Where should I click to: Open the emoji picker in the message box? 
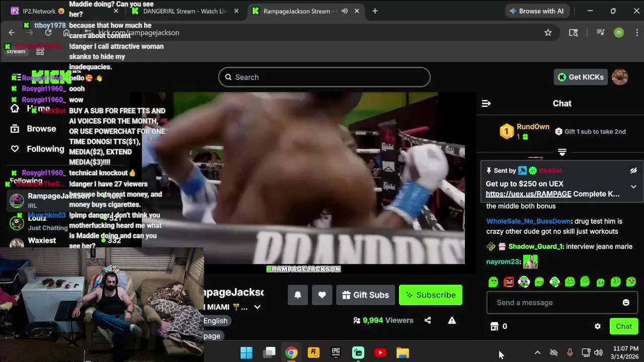pyautogui.click(x=626, y=303)
